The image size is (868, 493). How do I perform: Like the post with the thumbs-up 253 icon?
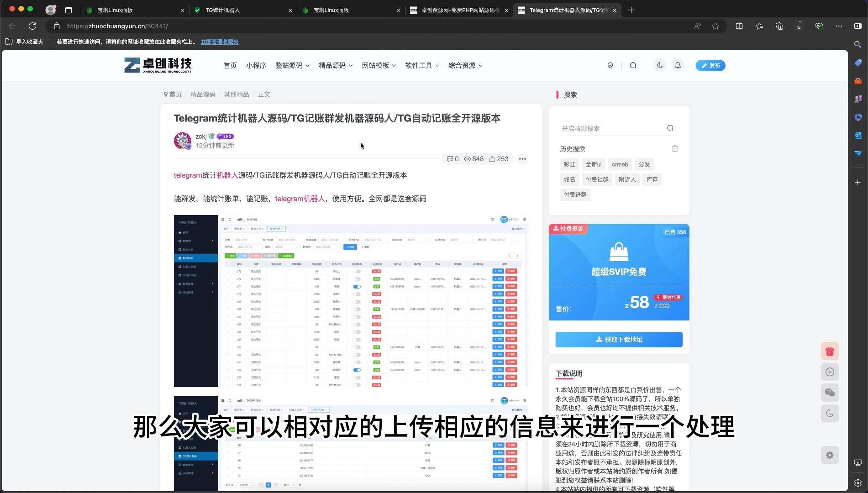pyautogui.click(x=499, y=159)
